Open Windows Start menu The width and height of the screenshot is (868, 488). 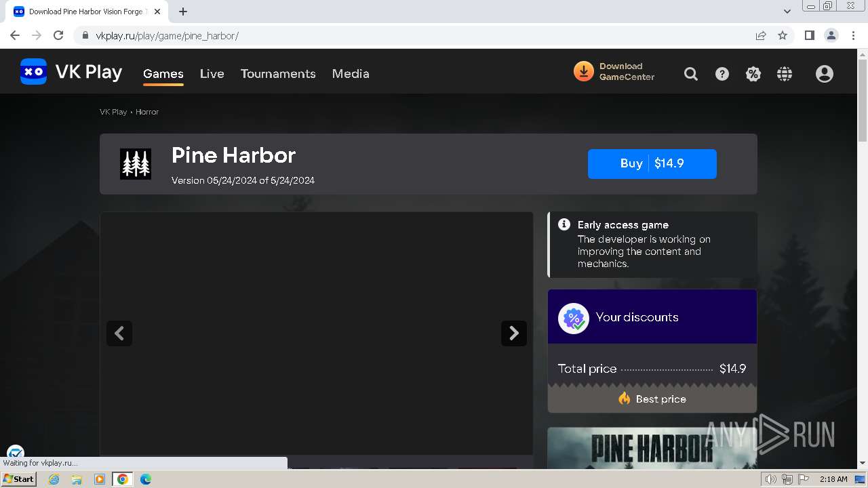[x=19, y=479]
